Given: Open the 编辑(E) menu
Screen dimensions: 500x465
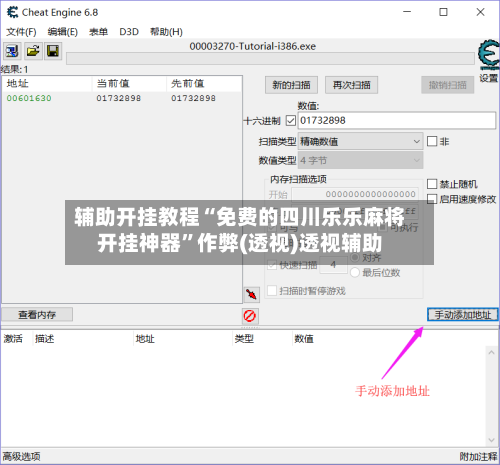Looking at the screenshot, I should tap(63, 32).
